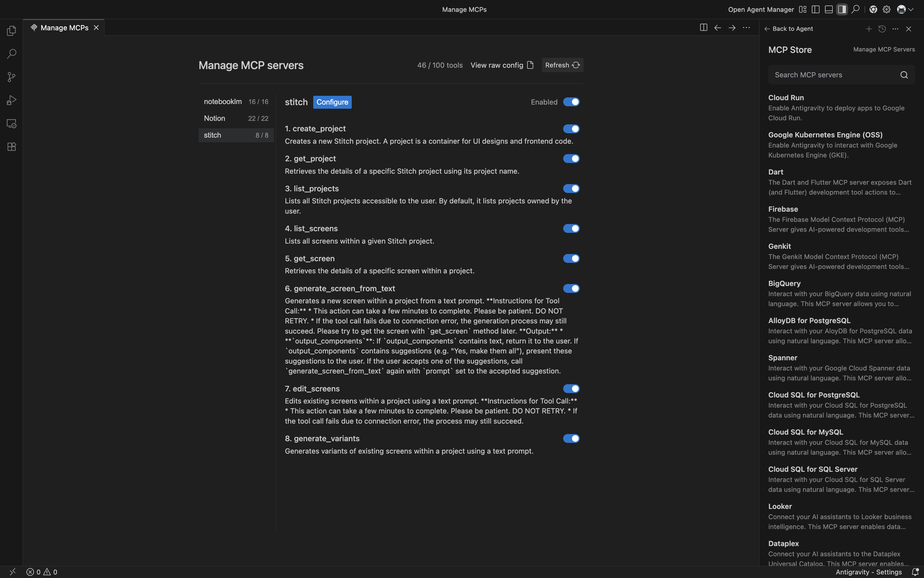The height and width of the screenshot is (578, 924).
Task: Open the Source Control view
Action: (12, 77)
